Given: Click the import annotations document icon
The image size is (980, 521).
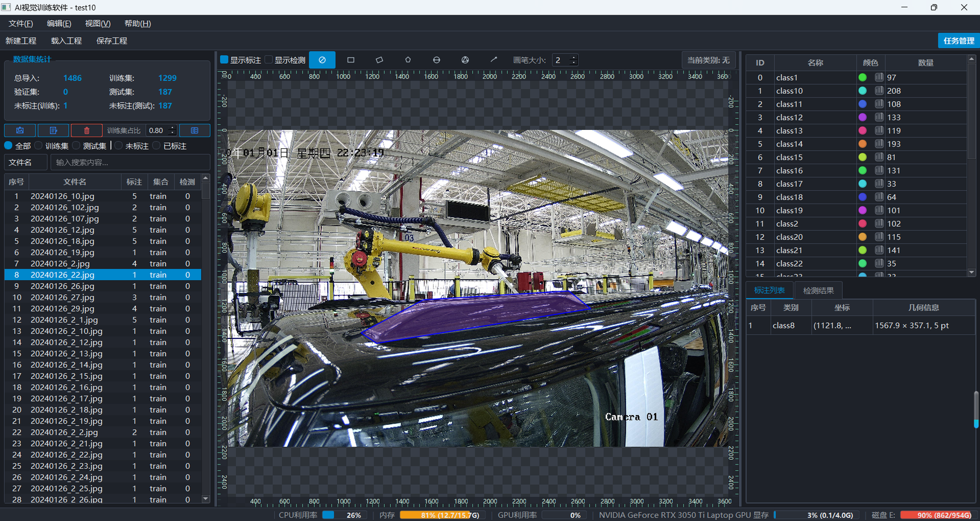Looking at the screenshot, I should (x=53, y=131).
